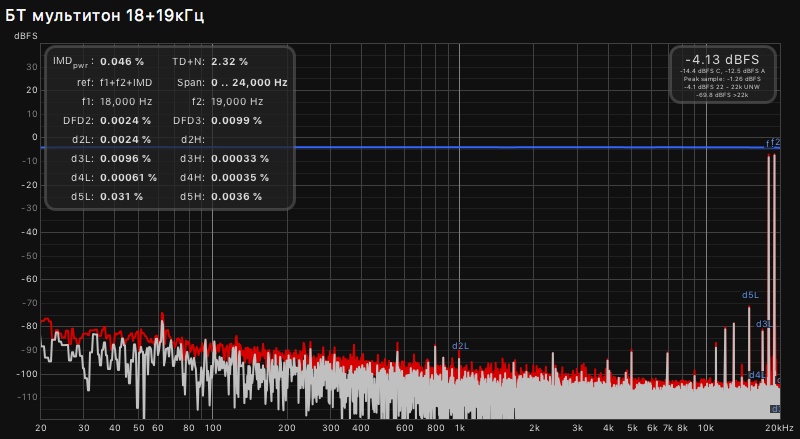Click the 10k tick on the frequency axis
This screenshot has height=439, width=800.
[x=706, y=428]
